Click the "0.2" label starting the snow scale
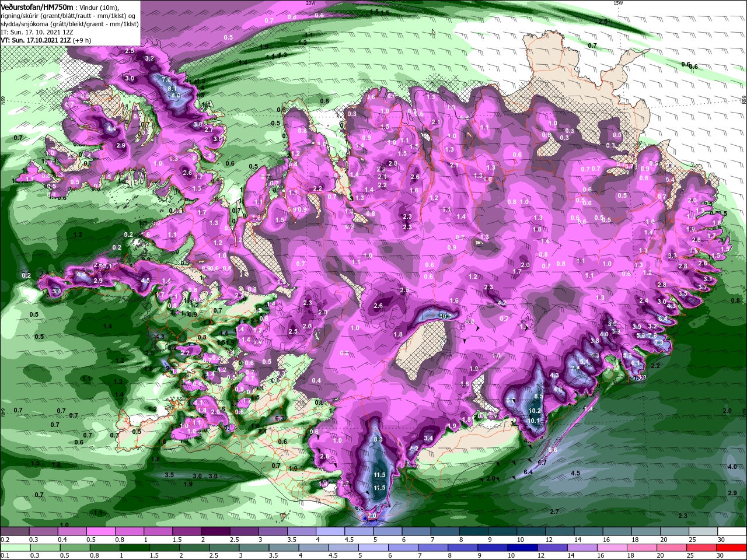Screen dimensions: 747x560 (5, 540)
